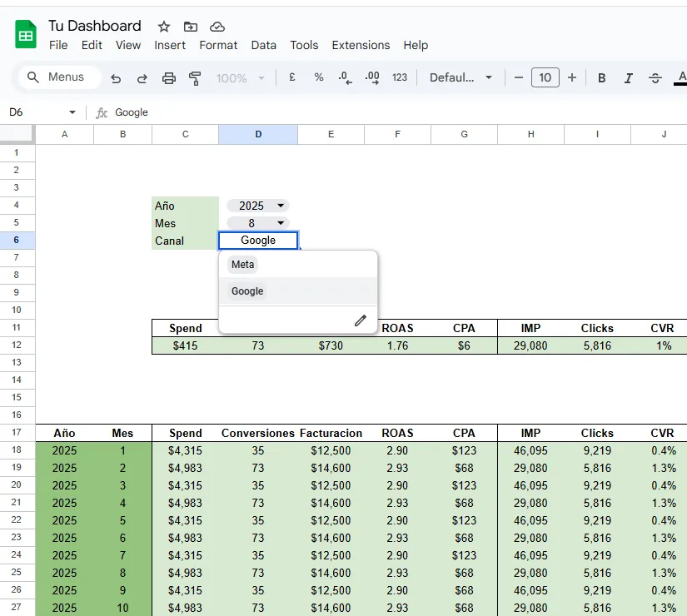
Task: Open the Default font family dropdown
Action: click(x=460, y=77)
